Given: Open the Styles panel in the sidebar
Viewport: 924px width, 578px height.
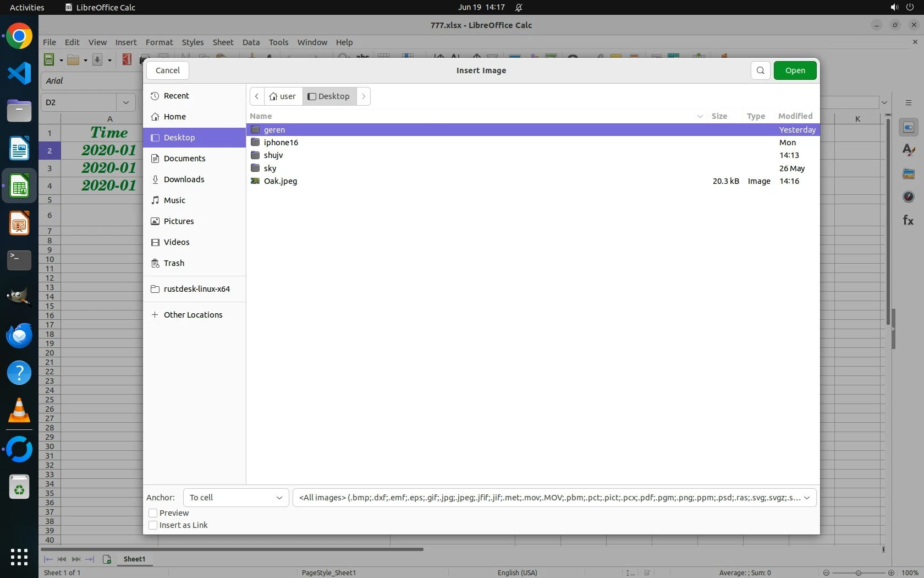Looking at the screenshot, I should pos(908,150).
